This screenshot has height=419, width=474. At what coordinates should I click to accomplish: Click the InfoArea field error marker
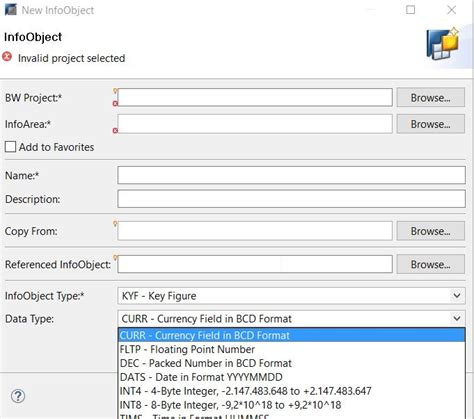[x=115, y=130]
